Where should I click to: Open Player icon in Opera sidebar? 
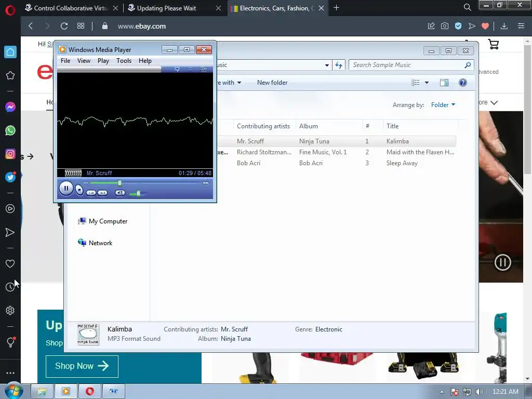(10, 209)
